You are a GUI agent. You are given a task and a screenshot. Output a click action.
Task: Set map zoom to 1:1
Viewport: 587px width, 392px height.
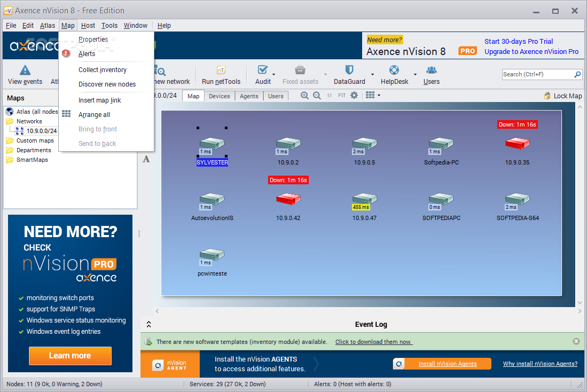coord(330,96)
